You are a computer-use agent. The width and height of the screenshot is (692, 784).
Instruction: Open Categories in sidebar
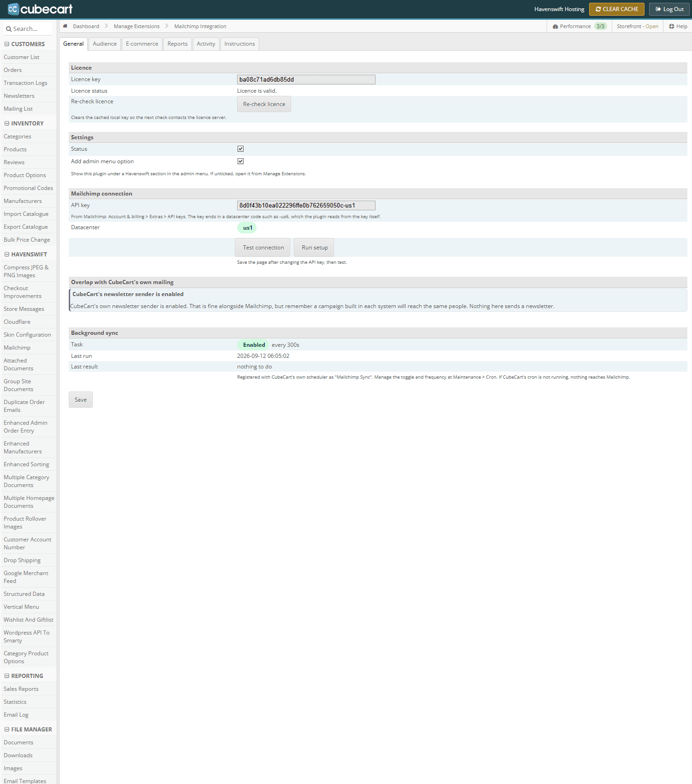[x=18, y=137]
